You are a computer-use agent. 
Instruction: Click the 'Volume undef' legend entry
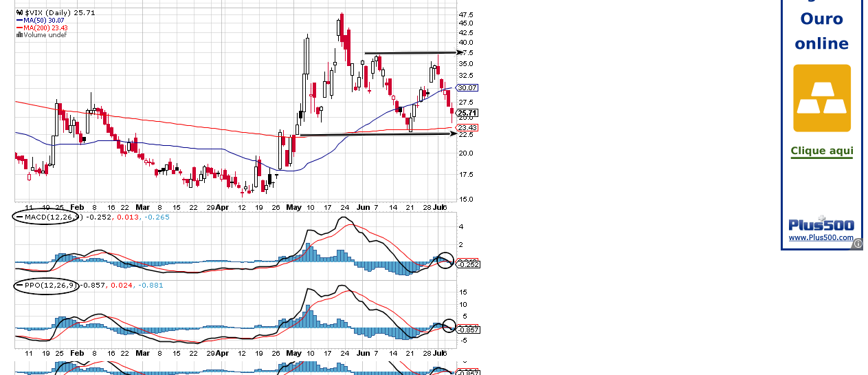[41, 35]
